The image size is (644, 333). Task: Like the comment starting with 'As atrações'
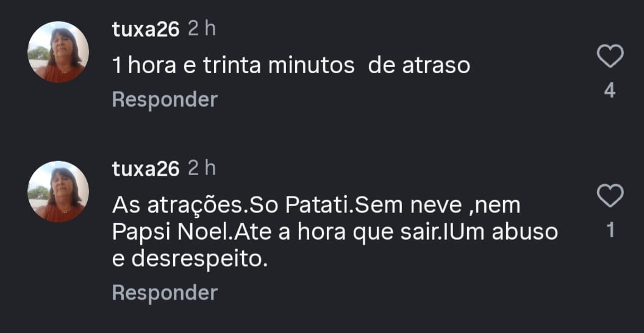point(609,196)
